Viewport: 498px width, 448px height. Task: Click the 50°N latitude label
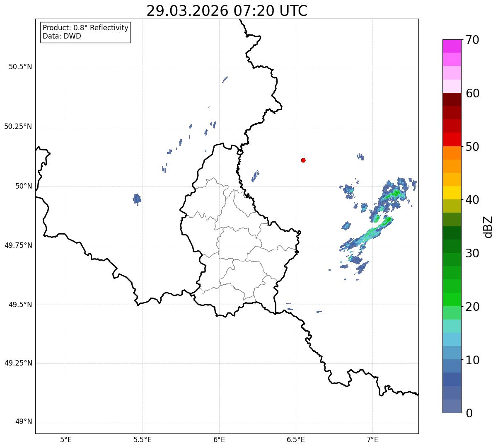24,186
